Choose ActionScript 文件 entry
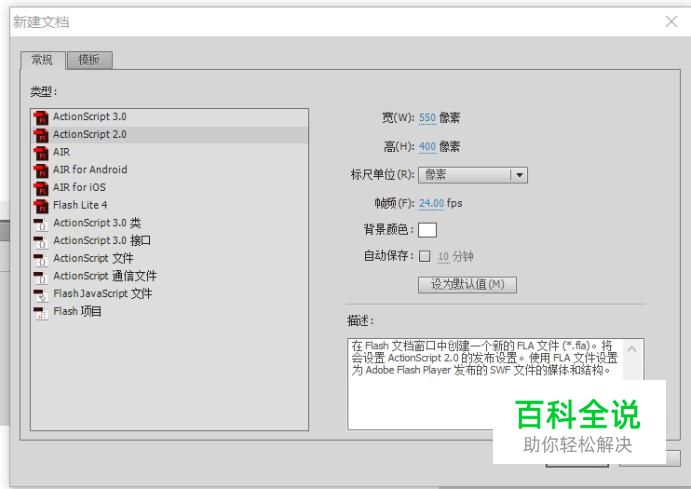Screen dimensions: 691x489 [170, 258]
